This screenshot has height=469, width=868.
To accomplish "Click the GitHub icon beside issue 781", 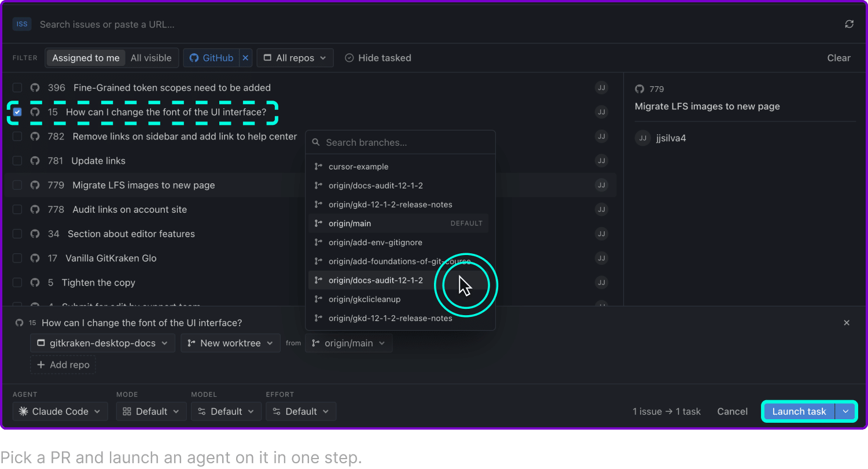I will (35, 161).
